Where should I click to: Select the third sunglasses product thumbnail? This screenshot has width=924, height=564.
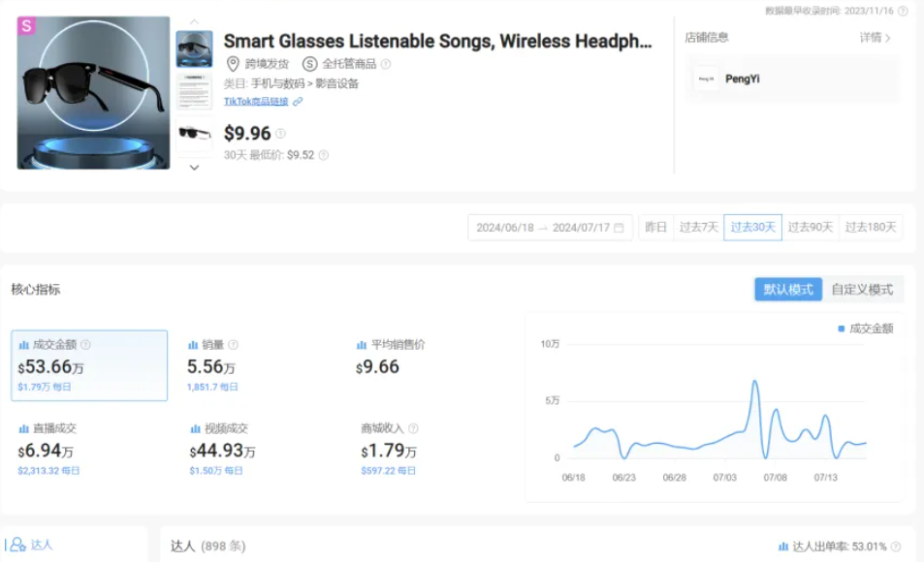click(x=194, y=133)
